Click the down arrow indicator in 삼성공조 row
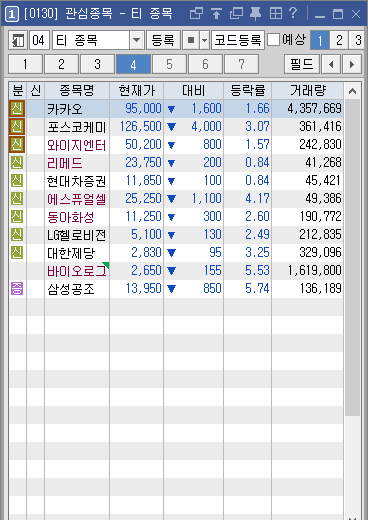368x520 pixels. [x=171, y=289]
